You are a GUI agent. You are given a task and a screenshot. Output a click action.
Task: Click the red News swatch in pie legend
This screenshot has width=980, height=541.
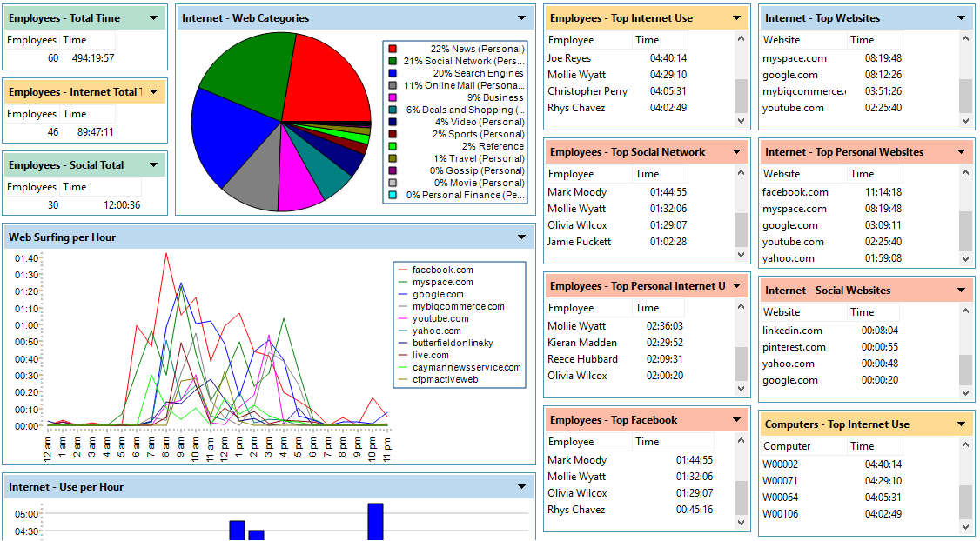[x=393, y=50]
